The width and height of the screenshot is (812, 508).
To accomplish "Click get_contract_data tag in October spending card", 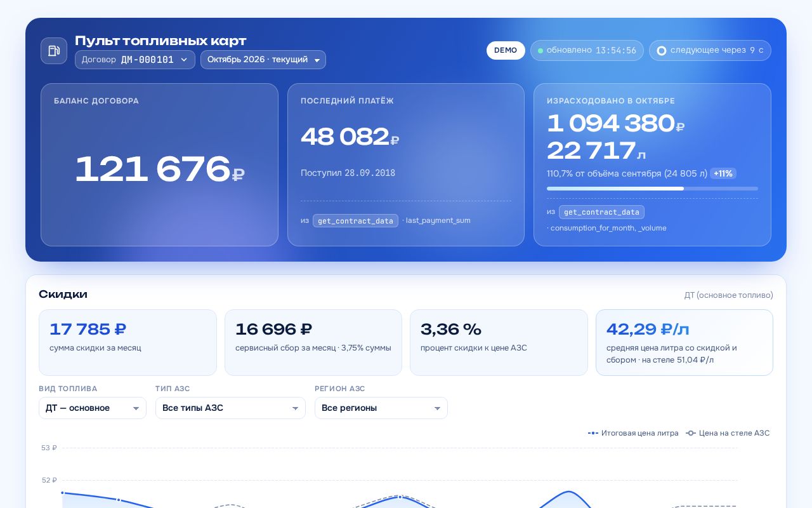I will tap(601, 212).
